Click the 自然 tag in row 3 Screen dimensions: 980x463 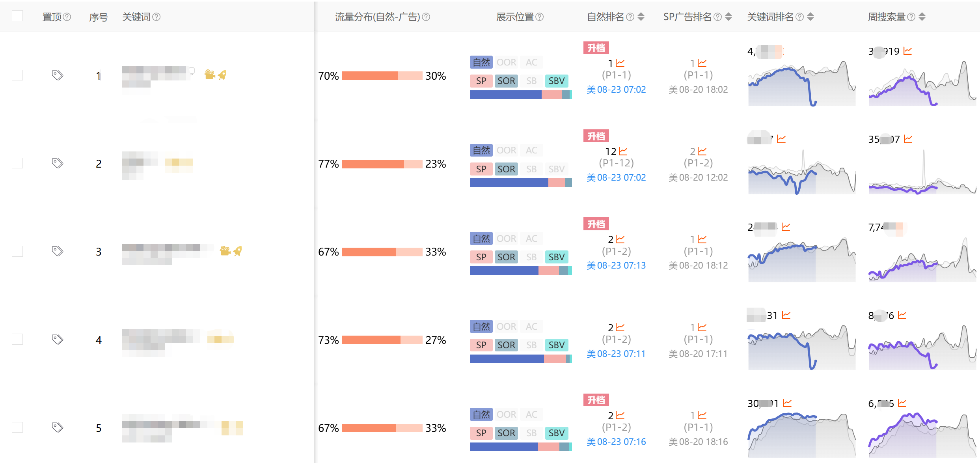[481, 239]
